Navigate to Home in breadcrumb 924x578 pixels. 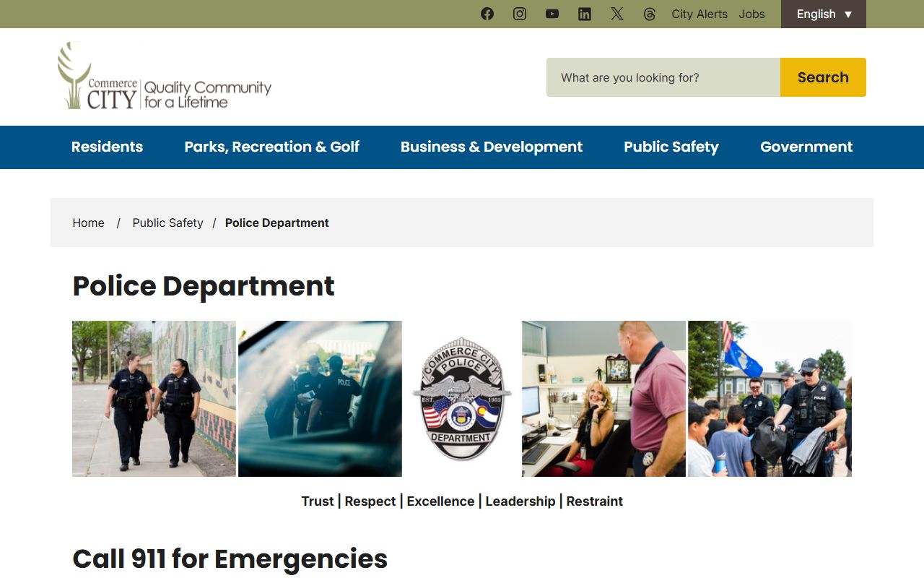tap(88, 223)
